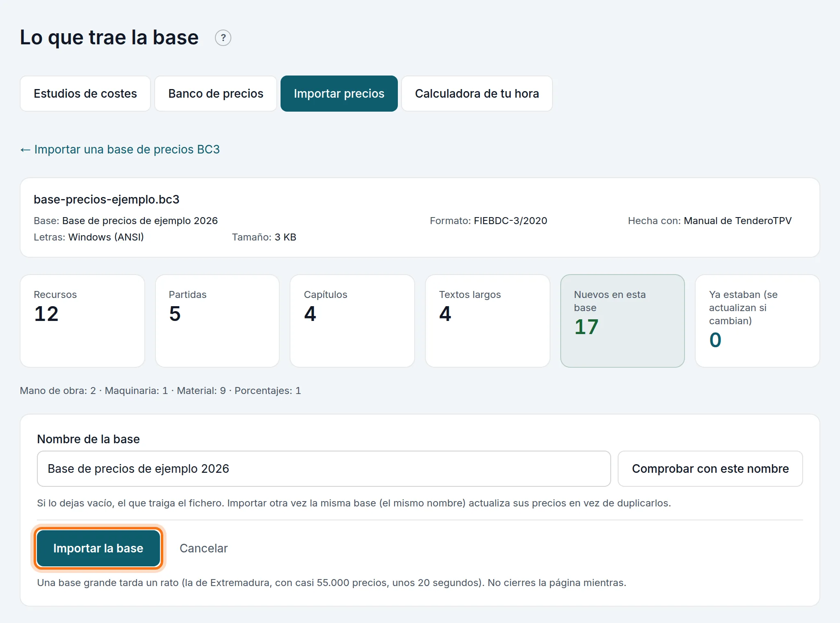Click Importar la base button
The height and width of the screenshot is (623, 840).
click(x=98, y=548)
